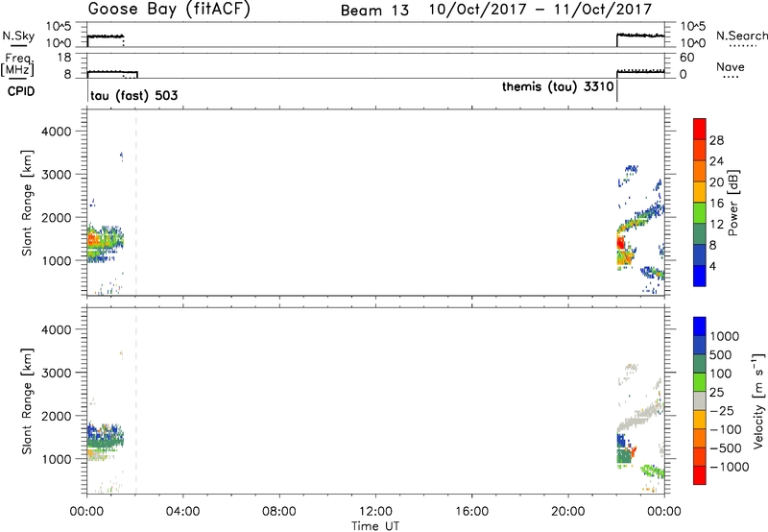Click the 'Velocity [m s-1]' color bar title
Image resolution: width=768 pixels, height=532 pixels.
(758, 400)
